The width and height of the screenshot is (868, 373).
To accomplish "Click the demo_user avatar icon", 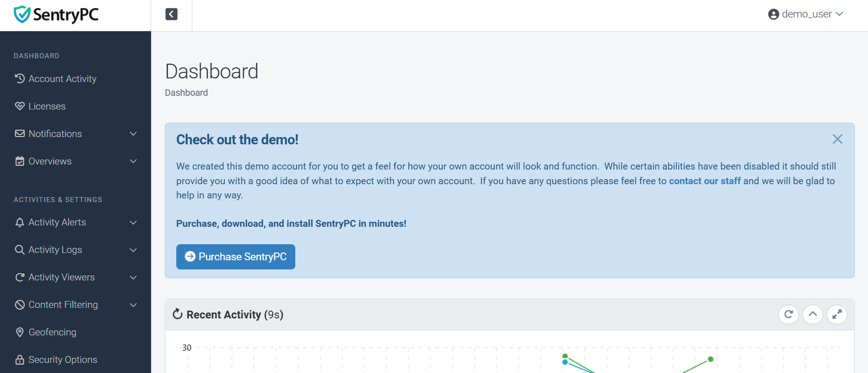I will (x=774, y=14).
